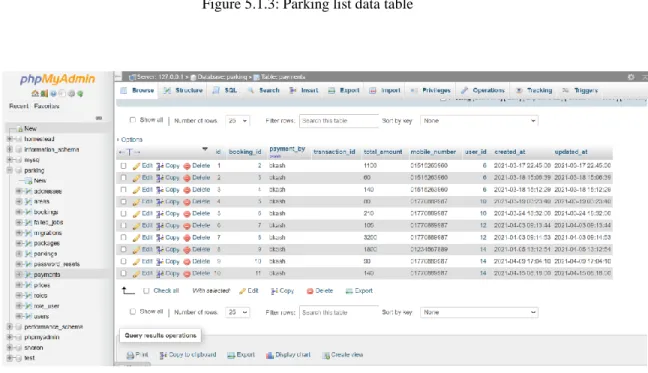The height and width of the screenshot is (373, 648).
Task: Expand the bookings table node
Action: [19, 212]
